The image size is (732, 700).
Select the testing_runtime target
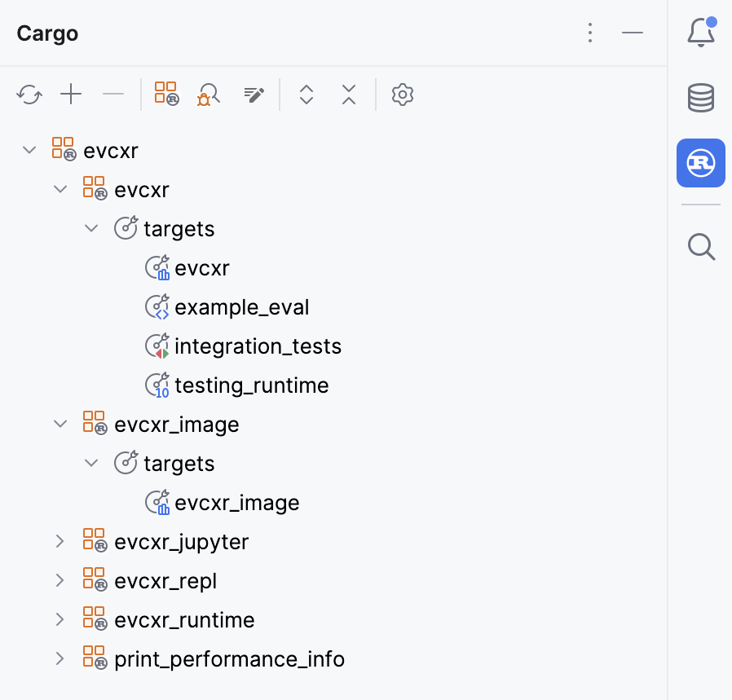tap(251, 385)
